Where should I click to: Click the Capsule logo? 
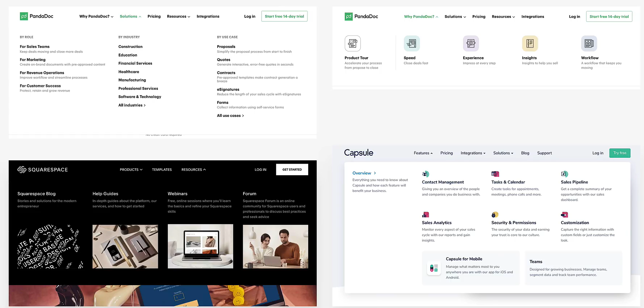tap(359, 153)
